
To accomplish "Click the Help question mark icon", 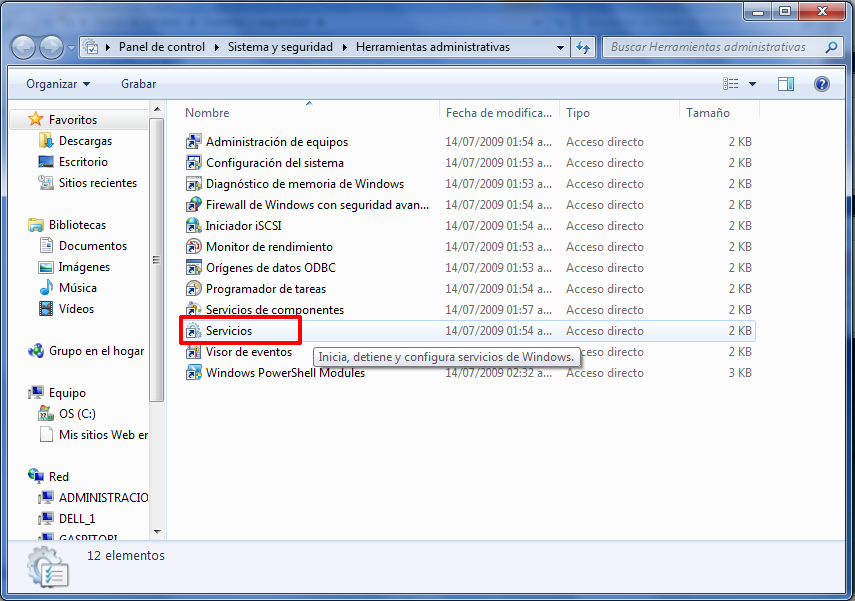I will pyautogui.click(x=822, y=84).
